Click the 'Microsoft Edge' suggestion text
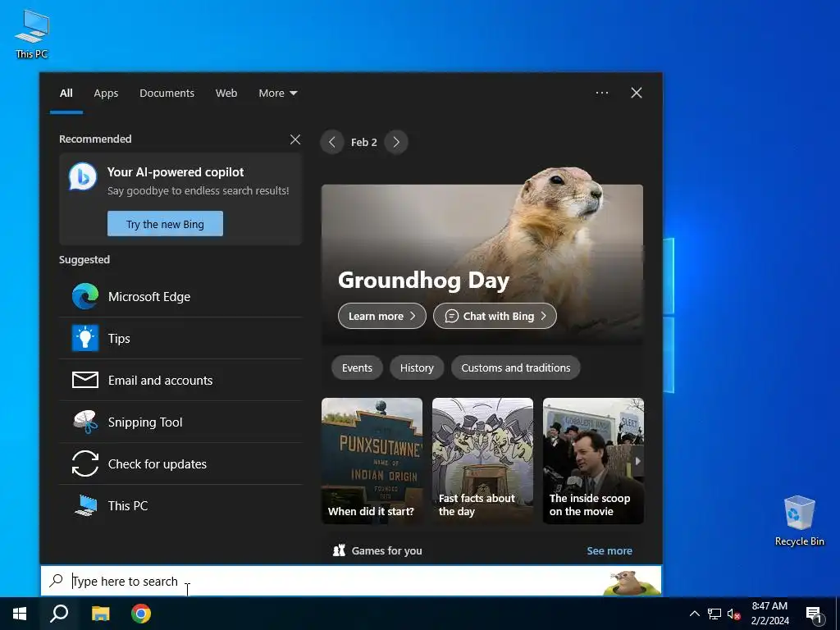 tap(149, 297)
